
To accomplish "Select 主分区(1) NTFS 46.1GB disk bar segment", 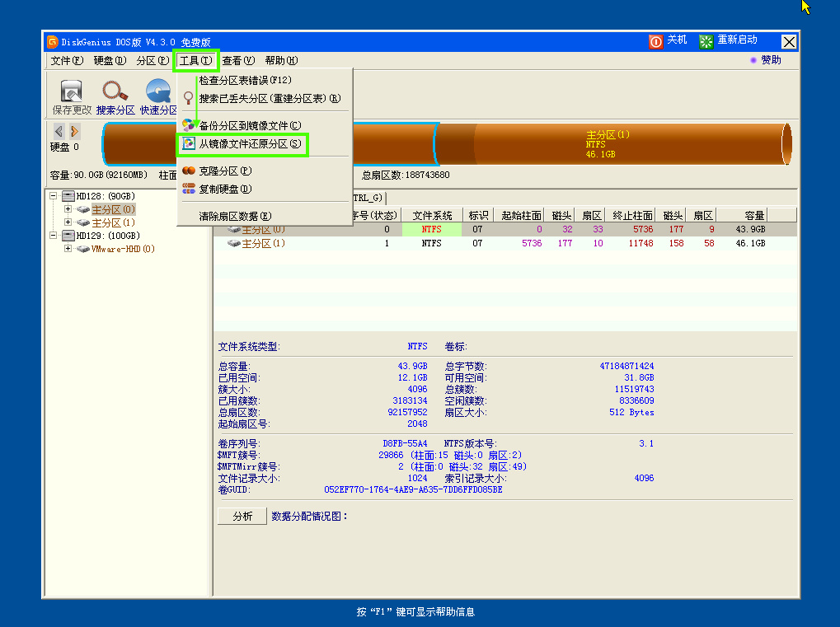I will click(x=613, y=144).
